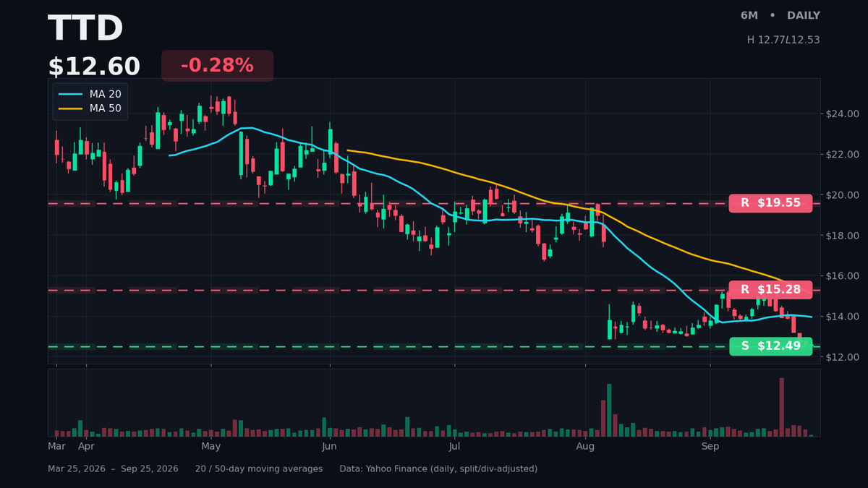The height and width of the screenshot is (488, 868).
Task: Click the Mar 25, 2026 – Sep 25, 2026 date range
Action: coord(113,469)
